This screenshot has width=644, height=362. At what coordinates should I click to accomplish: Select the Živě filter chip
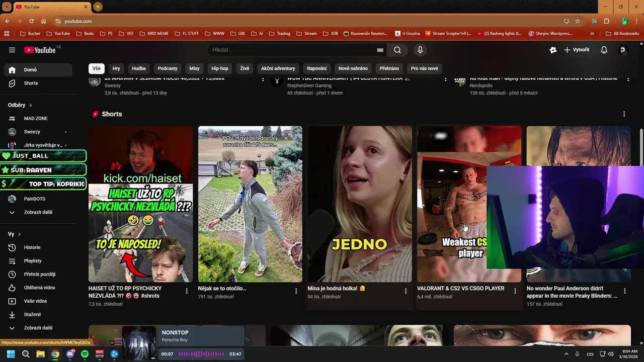coord(245,68)
